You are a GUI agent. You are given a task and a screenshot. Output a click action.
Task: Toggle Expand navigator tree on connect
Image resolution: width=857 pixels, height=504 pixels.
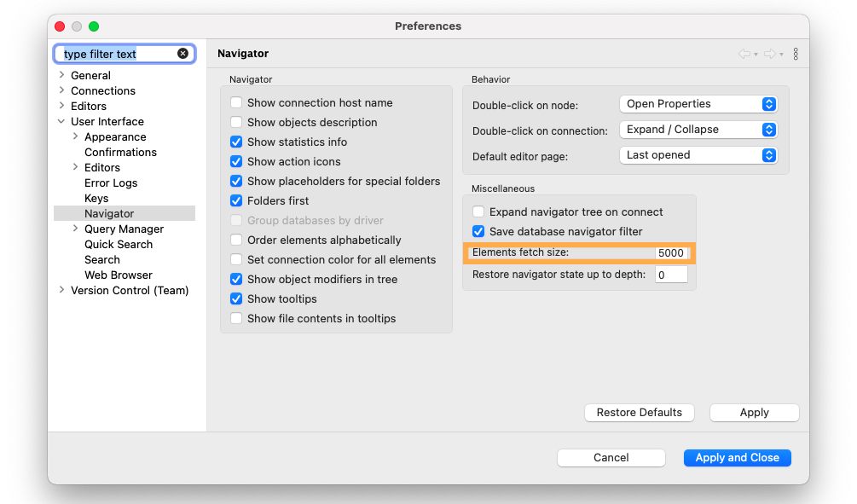tap(478, 212)
